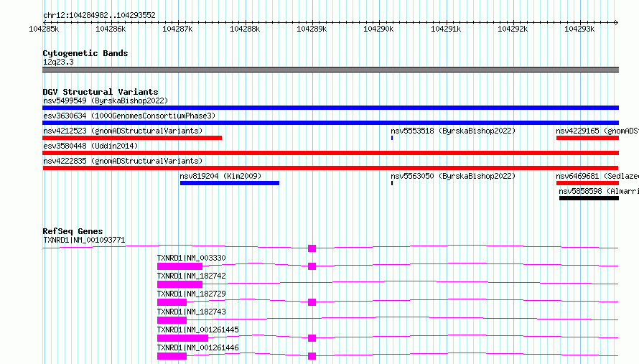Select the 12q23.3 band label
This screenshot has width=639, height=364.
(x=58, y=62)
